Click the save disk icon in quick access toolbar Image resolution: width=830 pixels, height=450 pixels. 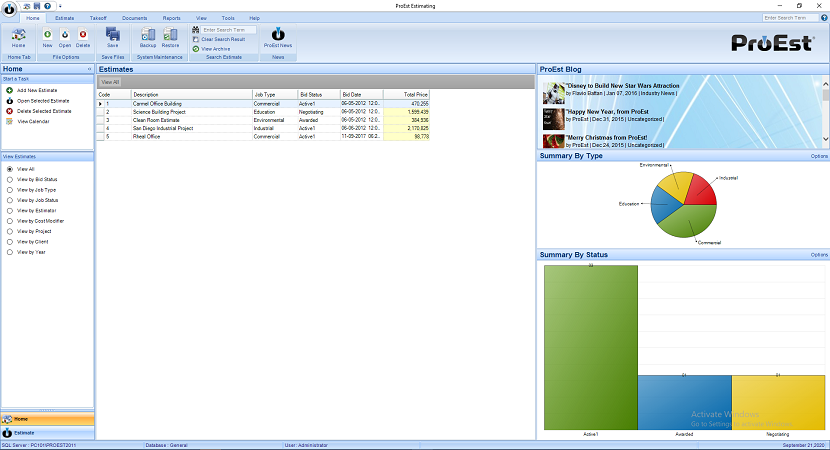37,6
